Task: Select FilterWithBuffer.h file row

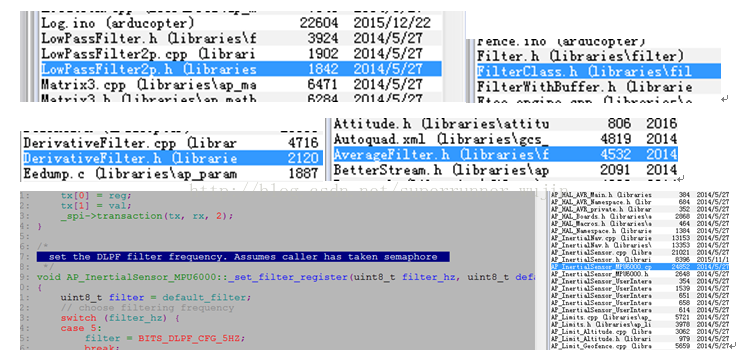Action: tap(598, 87)
